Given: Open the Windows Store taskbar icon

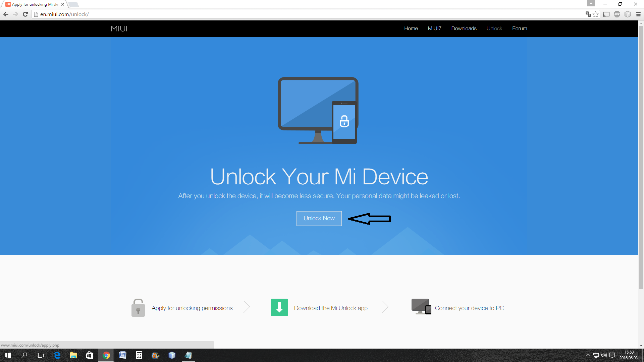Looking at the screenshot, I should [90, 355].
